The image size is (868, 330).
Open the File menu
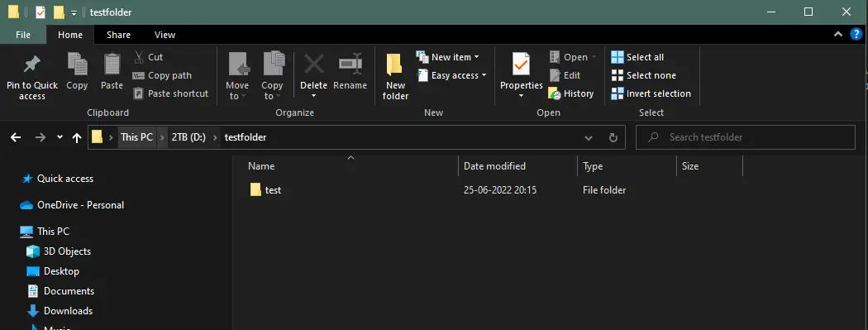[23, 35]
